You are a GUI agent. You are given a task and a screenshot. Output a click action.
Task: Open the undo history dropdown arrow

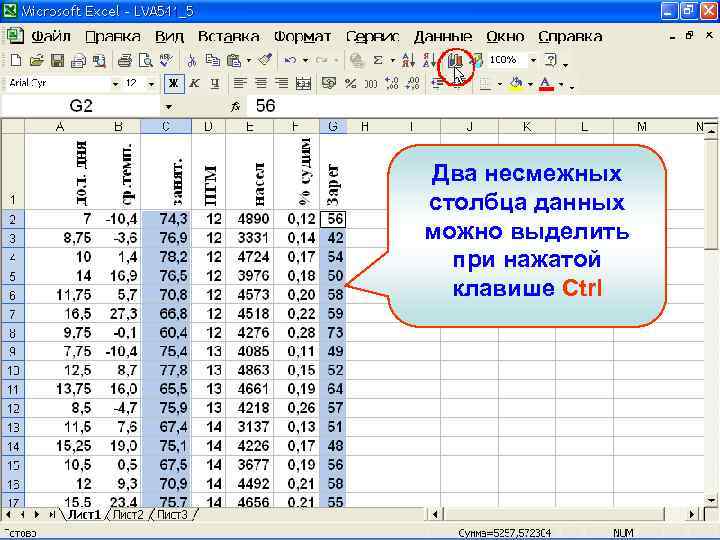click(x=305, y=60)
